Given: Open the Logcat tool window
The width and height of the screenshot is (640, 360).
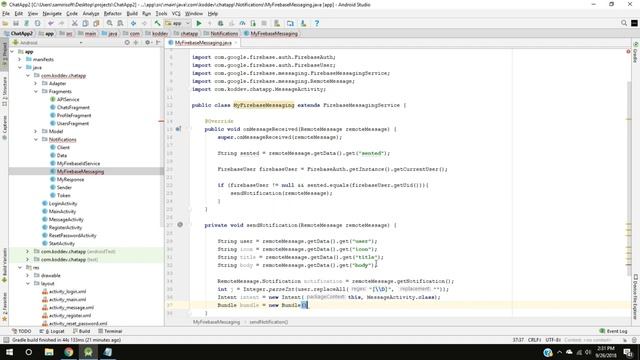Looking at the screenshot, I should coord(52,331).
